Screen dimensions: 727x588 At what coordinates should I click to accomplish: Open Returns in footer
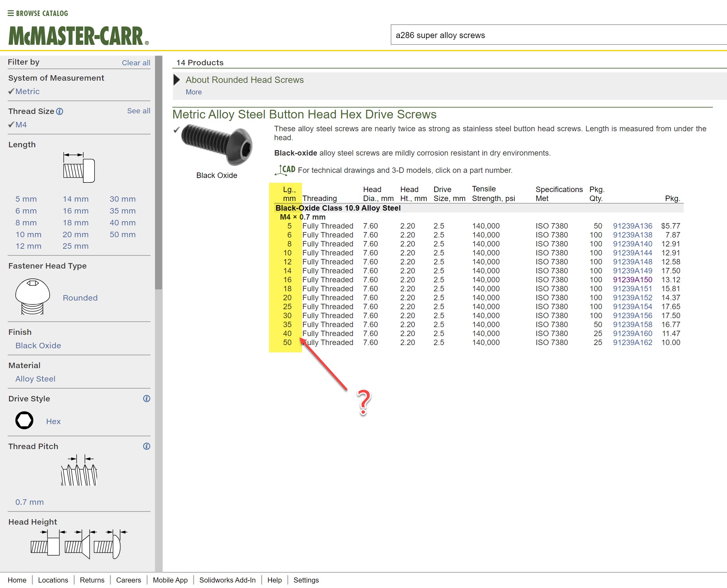[x=92, y=580]
